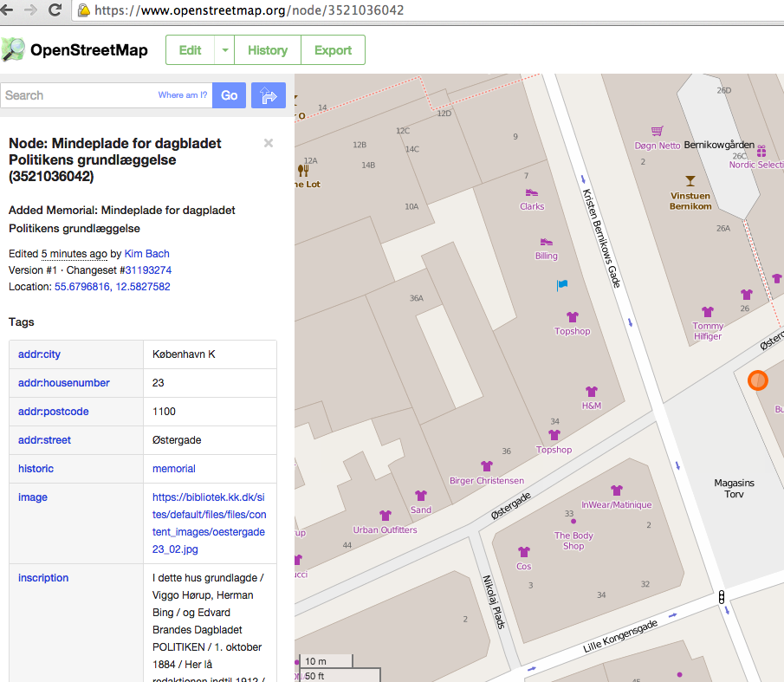Click The Body Shop dot marker
This screenshot has height=682, width=784.
click(x=573, y=522)
